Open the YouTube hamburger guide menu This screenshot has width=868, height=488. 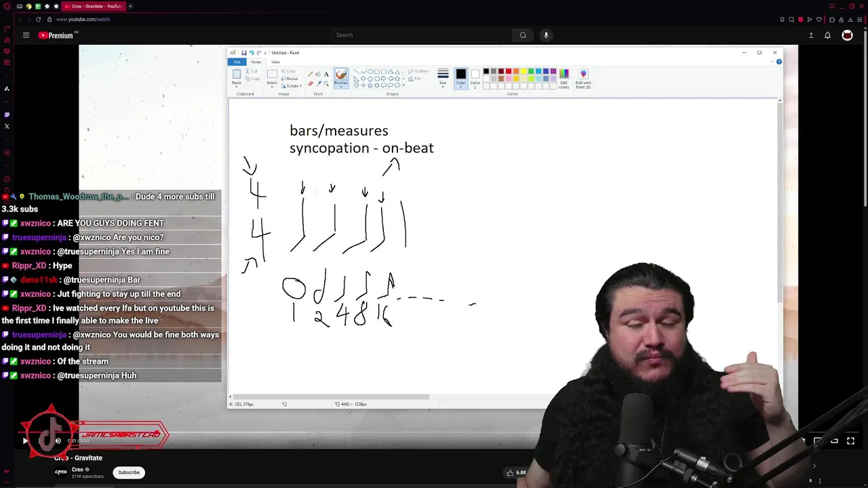point(26,35)
